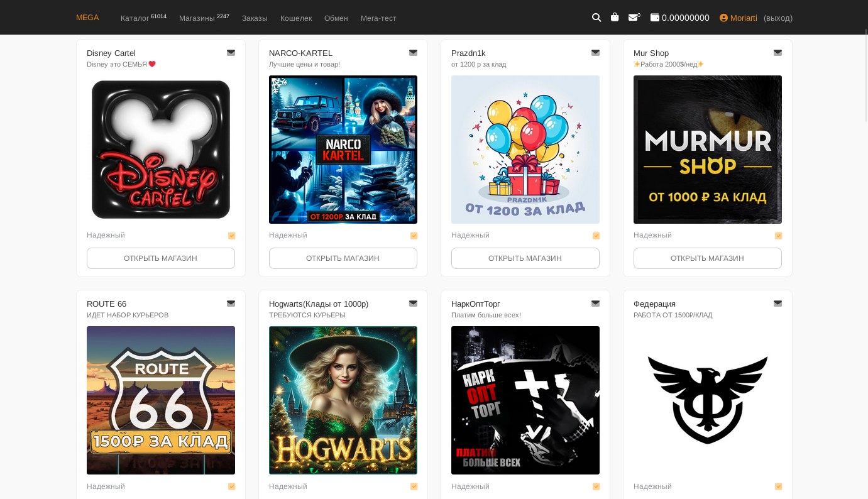Click the reliability check badge on ROUTE 66
868x499 pixels.
tap(231, 486)
